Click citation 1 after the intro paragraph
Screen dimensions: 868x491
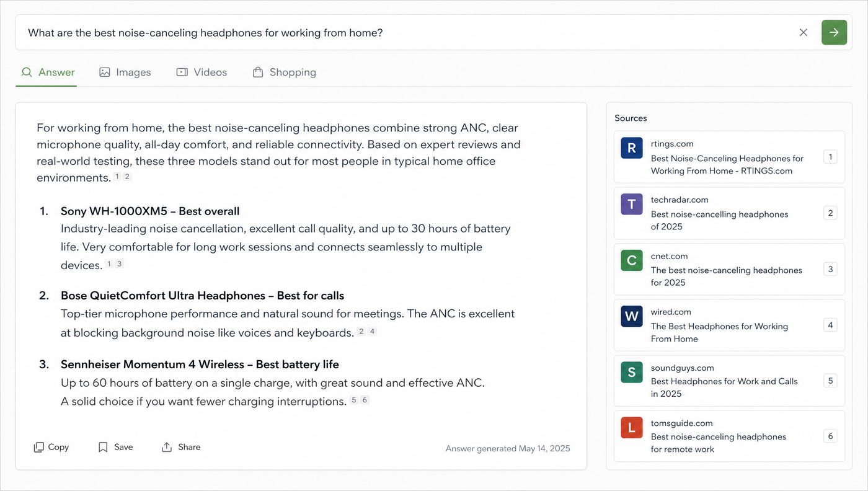point(117,177)
